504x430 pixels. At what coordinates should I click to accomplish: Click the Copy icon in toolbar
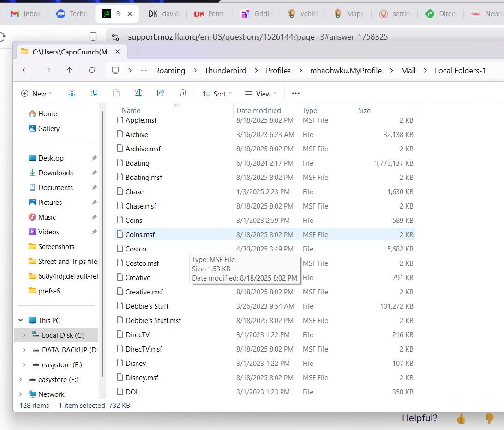point(94,93)
